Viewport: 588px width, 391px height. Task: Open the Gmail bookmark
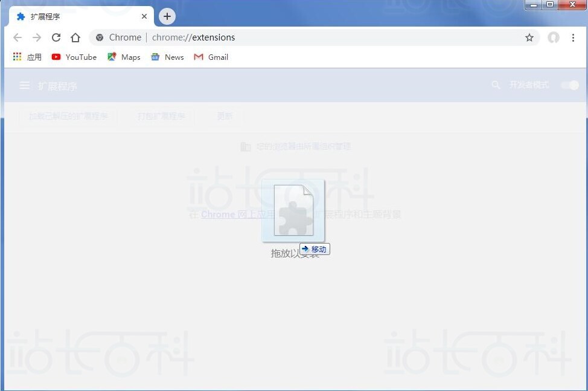point(211,57)
